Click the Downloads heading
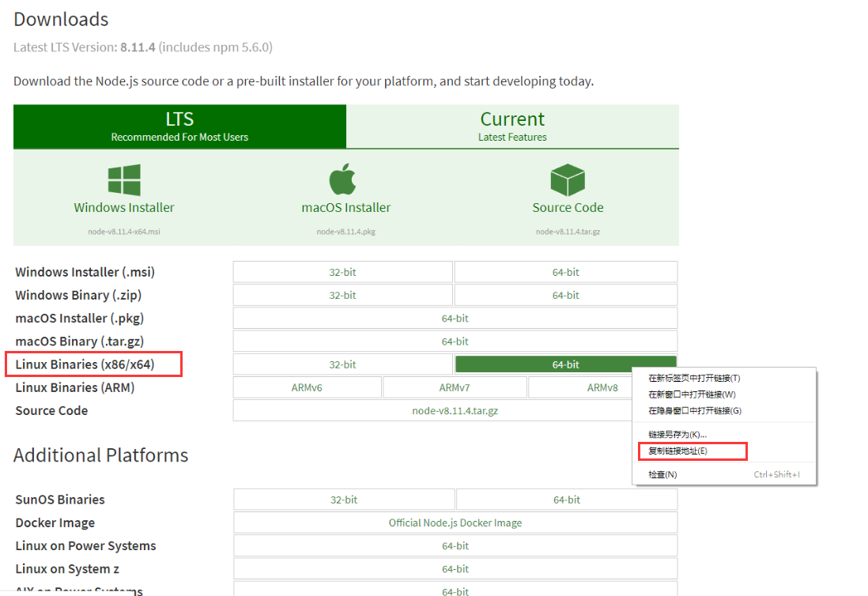Screen dimensions: 868x596 (x=61, y=20)
